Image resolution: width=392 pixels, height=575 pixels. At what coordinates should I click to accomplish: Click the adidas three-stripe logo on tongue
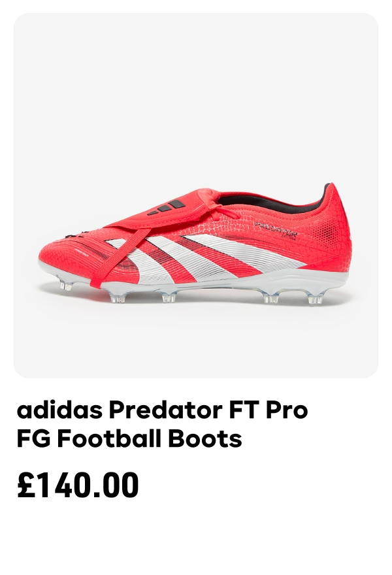(167, 206)
